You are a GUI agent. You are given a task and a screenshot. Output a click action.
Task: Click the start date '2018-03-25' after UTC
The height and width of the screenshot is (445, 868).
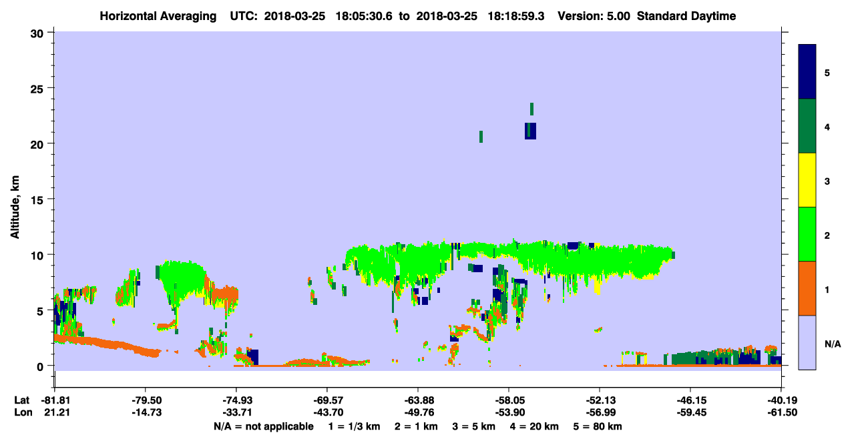click(295, 16)
